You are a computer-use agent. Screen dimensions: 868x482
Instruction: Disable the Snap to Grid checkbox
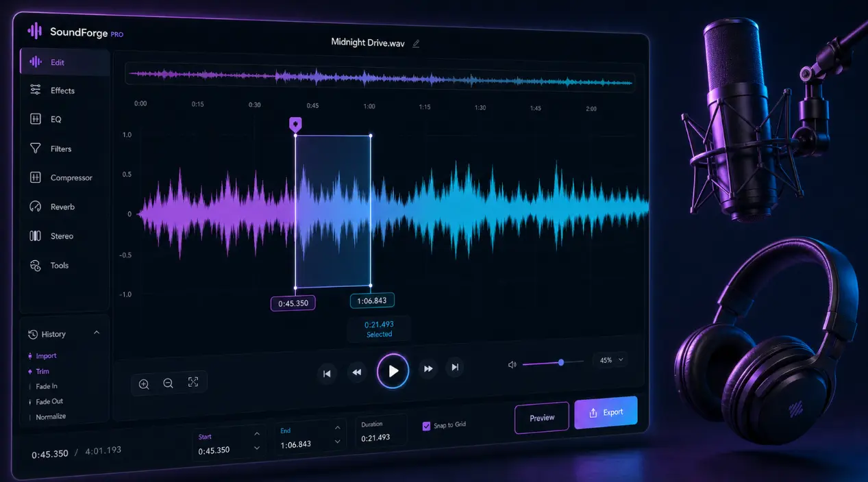pos(427,425)
